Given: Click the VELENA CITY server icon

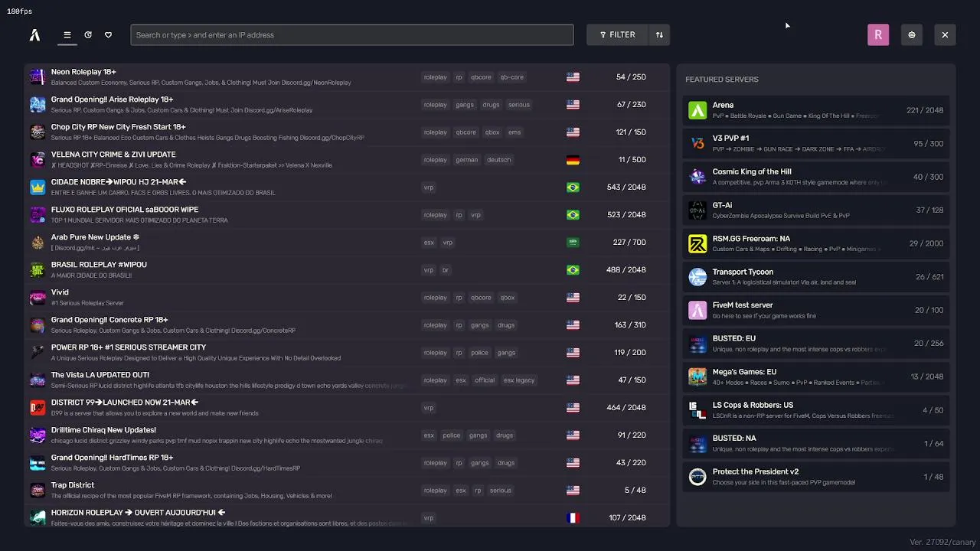Looking at the screenshot, I should [38, 159].
